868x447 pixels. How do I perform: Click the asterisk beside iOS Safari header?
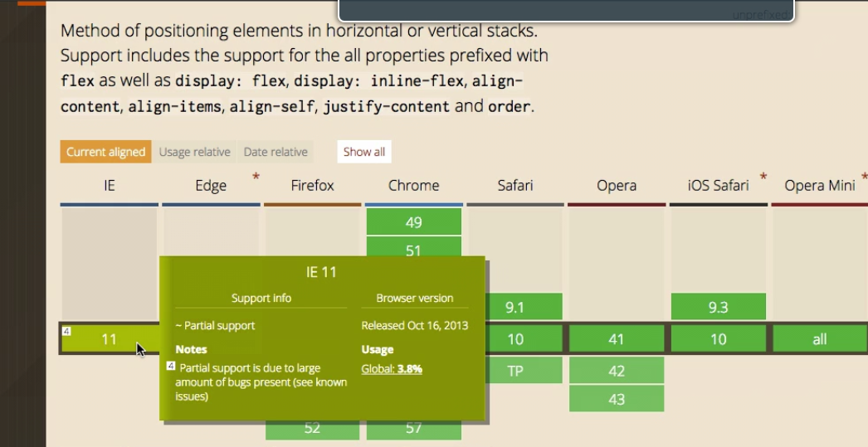763,177
